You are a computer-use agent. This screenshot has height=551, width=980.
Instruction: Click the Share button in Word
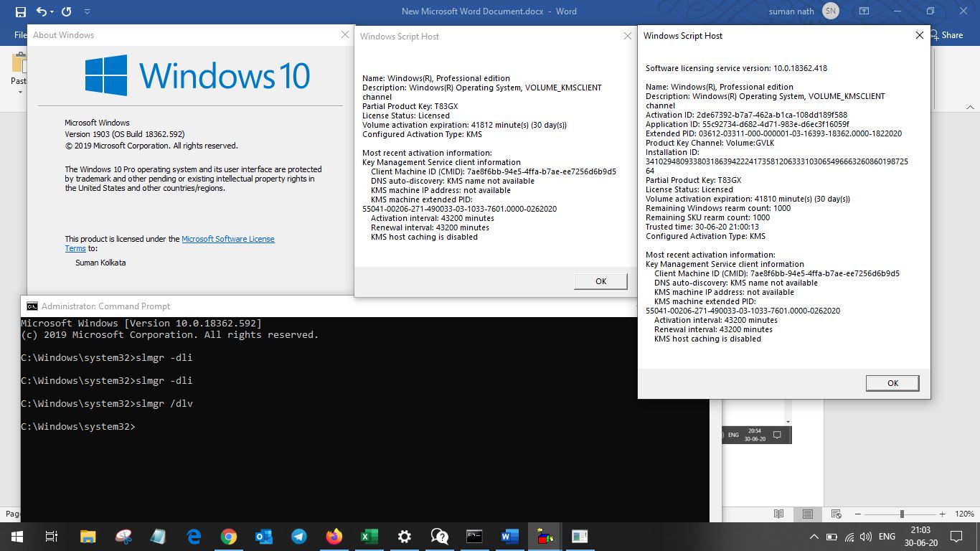click(x=946, y=34)
